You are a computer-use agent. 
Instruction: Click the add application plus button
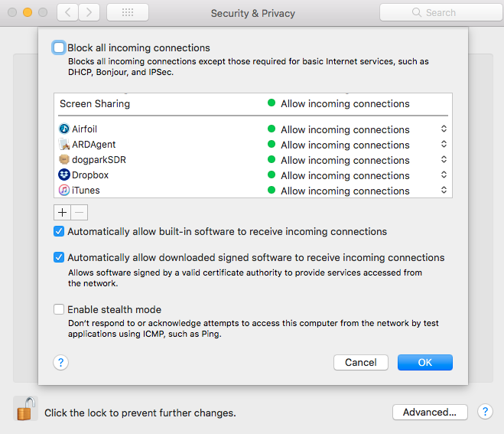tap(62, 212)
